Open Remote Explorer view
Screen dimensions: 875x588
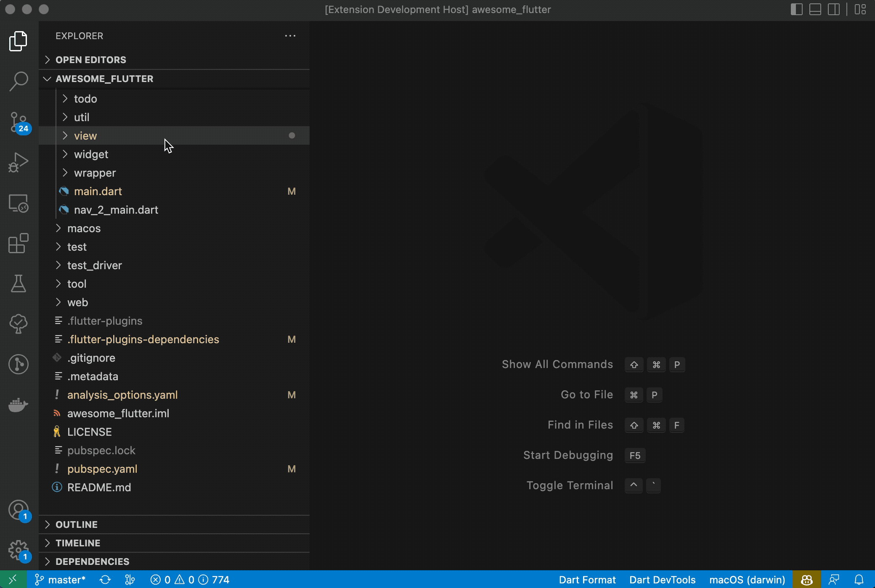pos(19,203)
